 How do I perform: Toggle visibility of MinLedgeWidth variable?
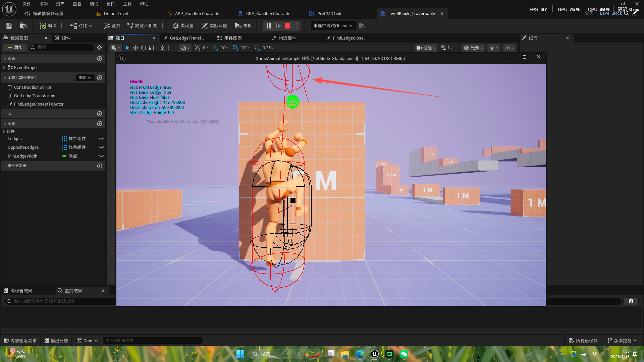(101, 156)
